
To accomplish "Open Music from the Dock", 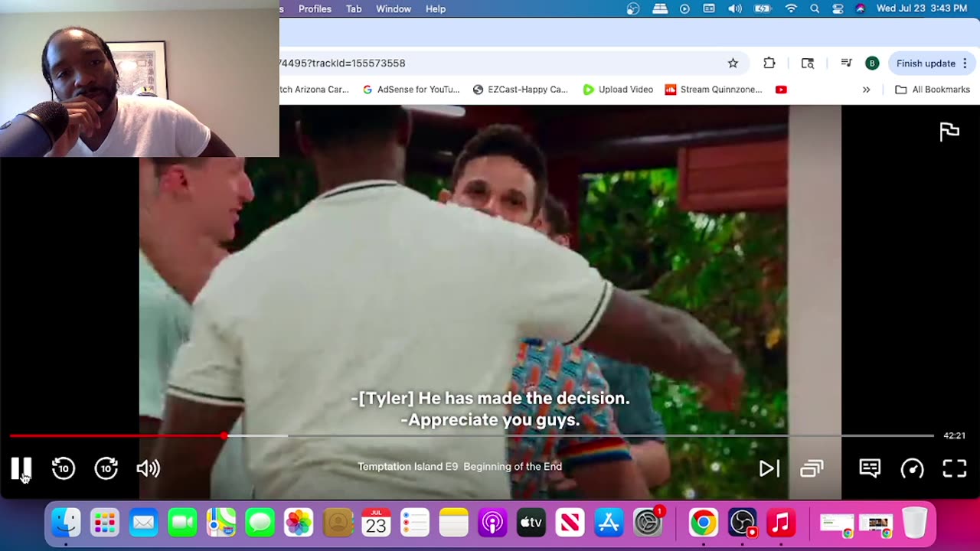I will coord(780,523).
